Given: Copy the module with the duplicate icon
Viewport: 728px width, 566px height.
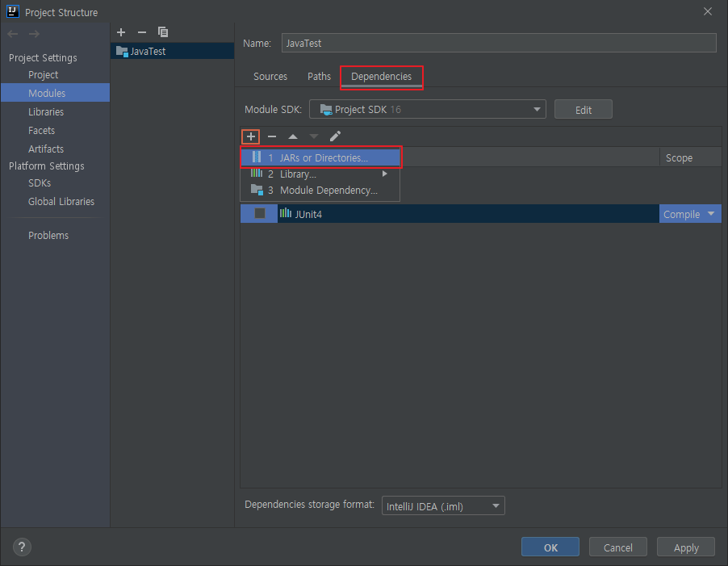Looking at the screenshot, I should [163, 32].
